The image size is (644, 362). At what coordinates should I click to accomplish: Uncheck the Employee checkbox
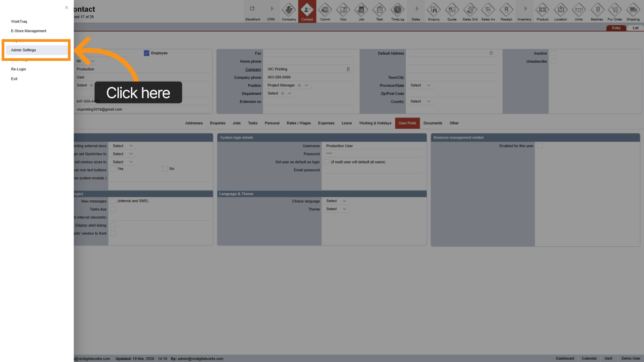[x=146, y=53]
